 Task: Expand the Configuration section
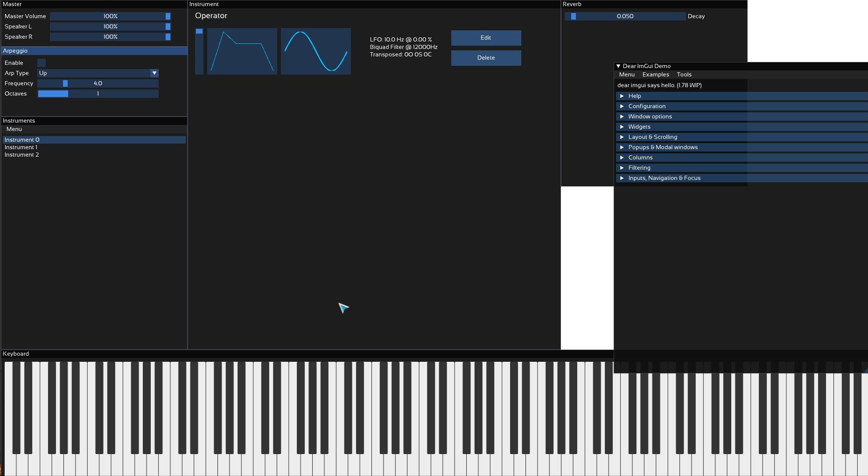tap(647, 106)
